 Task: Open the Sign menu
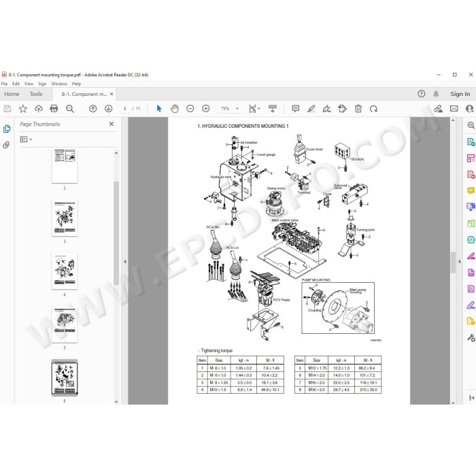click(x=42, y=84)
